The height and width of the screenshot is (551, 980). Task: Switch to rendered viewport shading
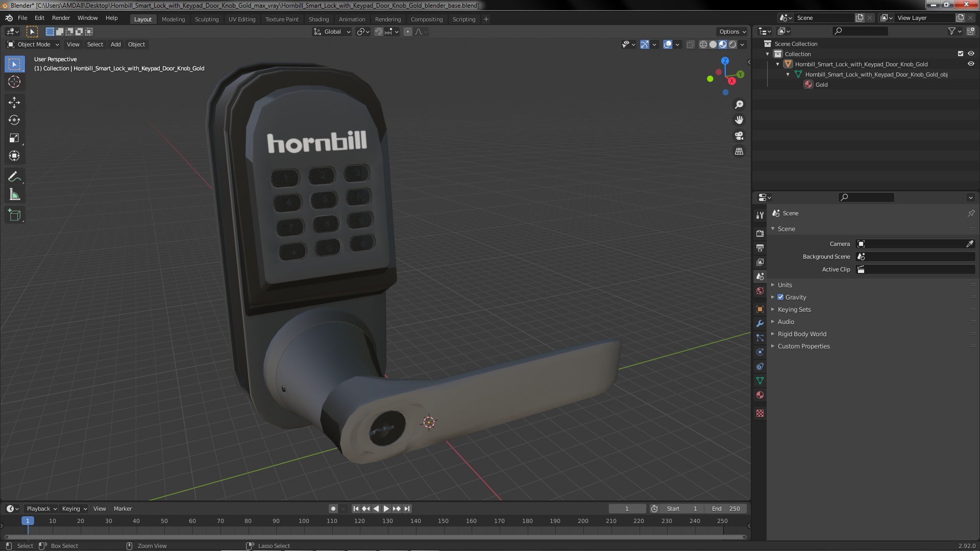(x=732, y=44)
